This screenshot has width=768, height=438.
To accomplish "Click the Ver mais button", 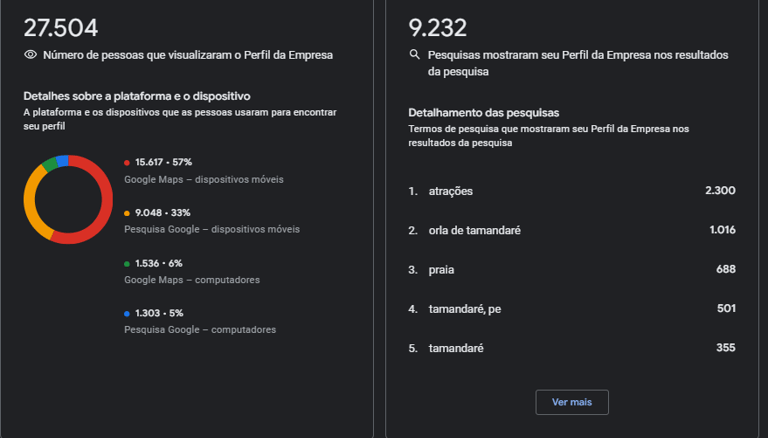I will (572, 402).
